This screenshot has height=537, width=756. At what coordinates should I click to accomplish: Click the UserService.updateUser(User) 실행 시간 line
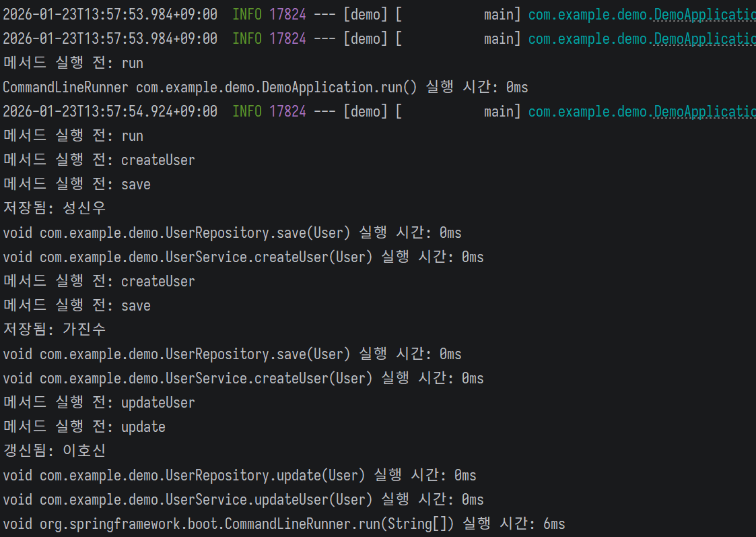coord(243,500)
